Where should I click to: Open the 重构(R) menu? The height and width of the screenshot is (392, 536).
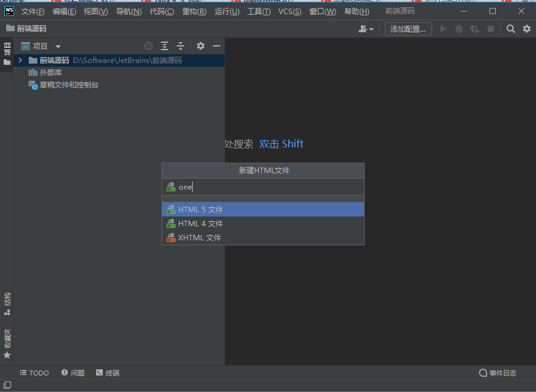[194, 12]
